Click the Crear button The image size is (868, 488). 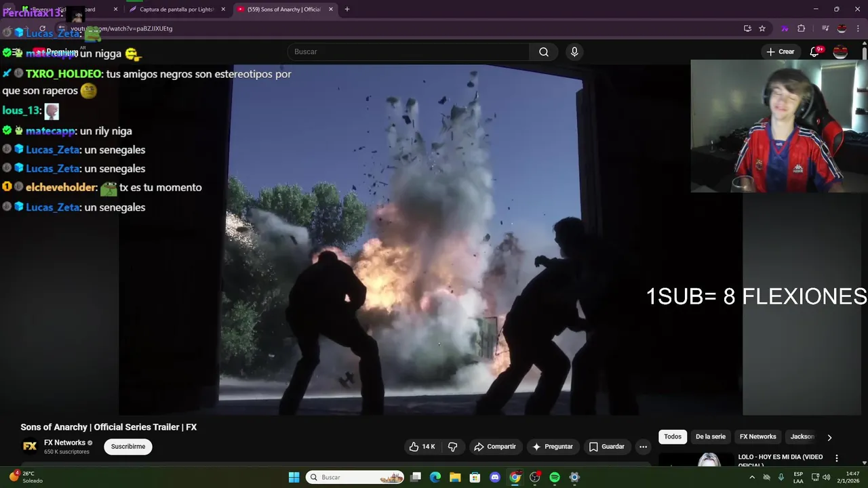780,52
